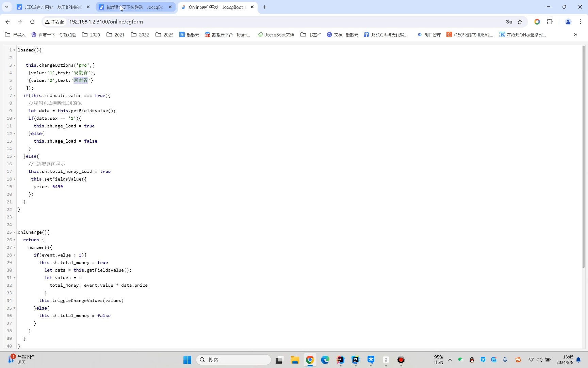Reload the current page
The image size is (588, 368).
pyautogui.click(x=32, y=21)
